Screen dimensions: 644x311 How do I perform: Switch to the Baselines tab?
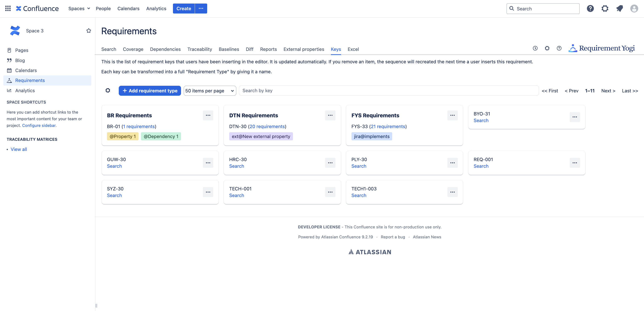229,49
